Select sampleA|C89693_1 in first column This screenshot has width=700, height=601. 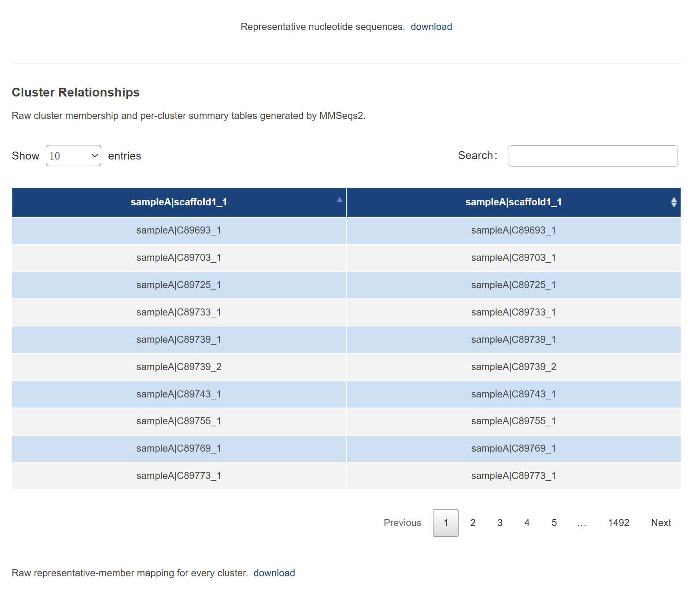click(179, 230)
